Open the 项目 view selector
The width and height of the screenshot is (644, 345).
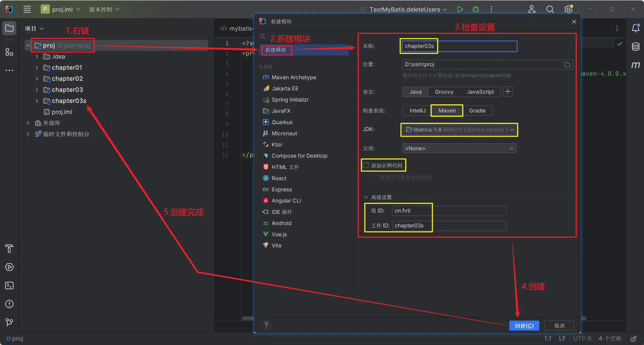(34, 29)
